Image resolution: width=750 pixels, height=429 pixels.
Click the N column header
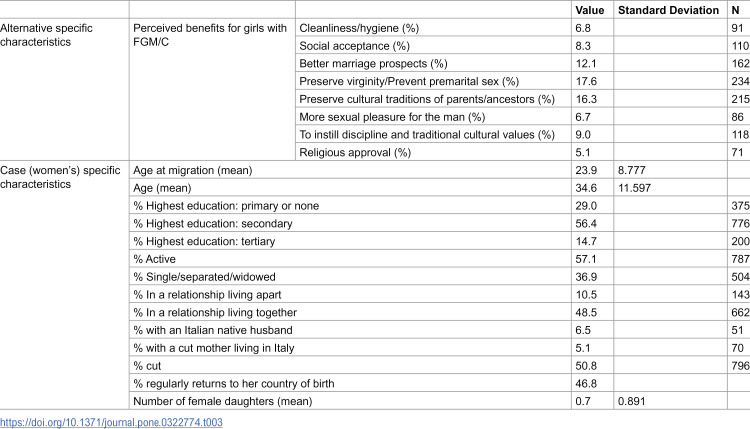pyautogui.click(x=735, y=10)
